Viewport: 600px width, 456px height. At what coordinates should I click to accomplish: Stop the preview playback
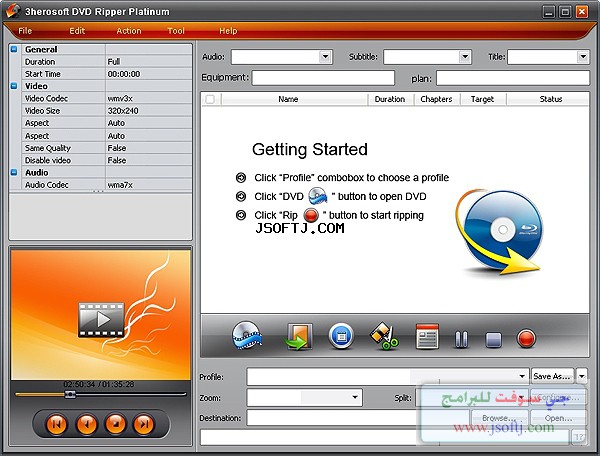click(116, 423)
